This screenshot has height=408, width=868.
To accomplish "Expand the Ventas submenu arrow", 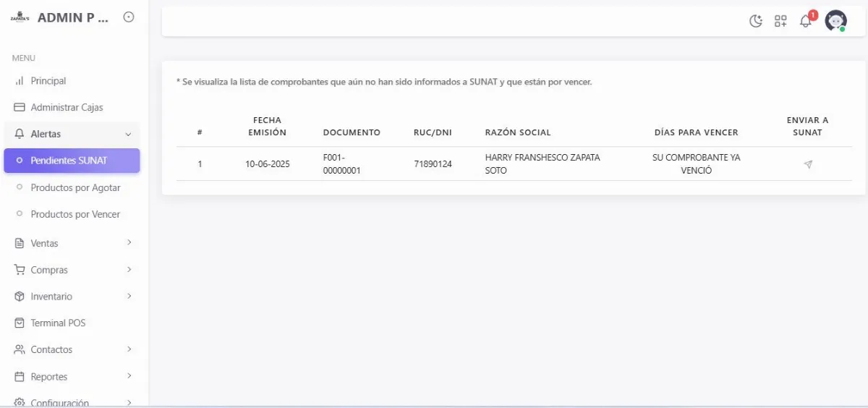I will click(x=129, y=242).
